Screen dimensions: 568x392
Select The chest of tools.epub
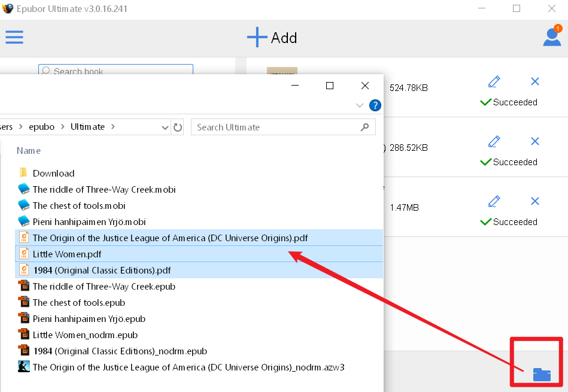pos(79,302)
